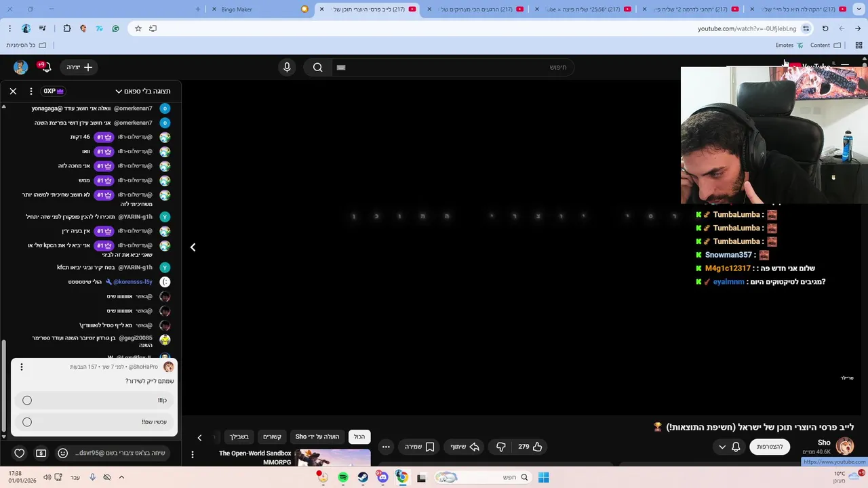Select the עכשיו שם!! poll option
This screenshot has height=488, width=868.
tap(94, 422)
